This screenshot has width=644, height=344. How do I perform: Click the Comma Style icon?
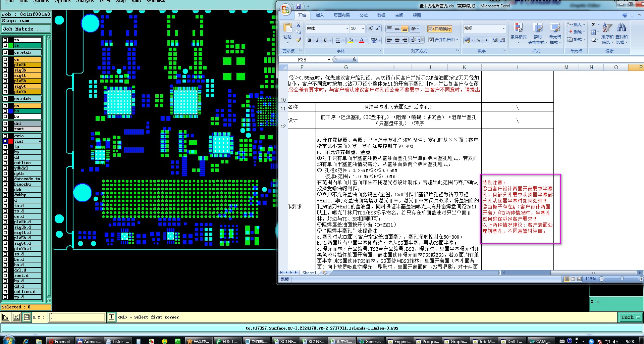click(486, 40)
